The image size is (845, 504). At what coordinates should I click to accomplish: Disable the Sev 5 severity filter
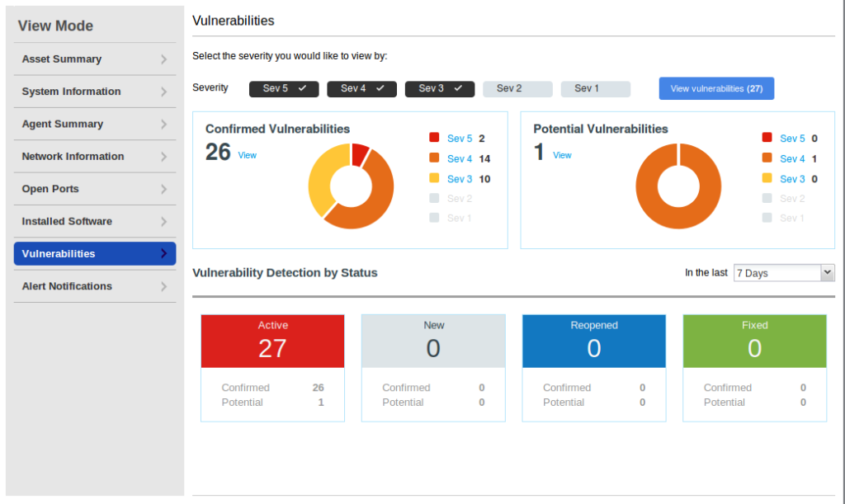(x=284, y=88)
